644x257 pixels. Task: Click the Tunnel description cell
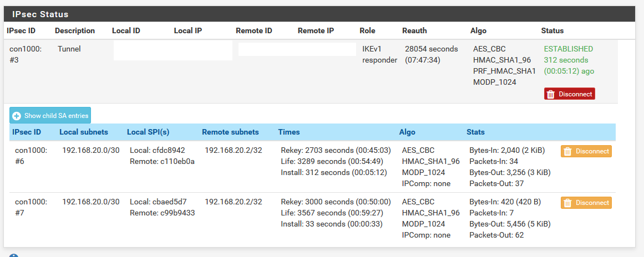coord(69,49)
